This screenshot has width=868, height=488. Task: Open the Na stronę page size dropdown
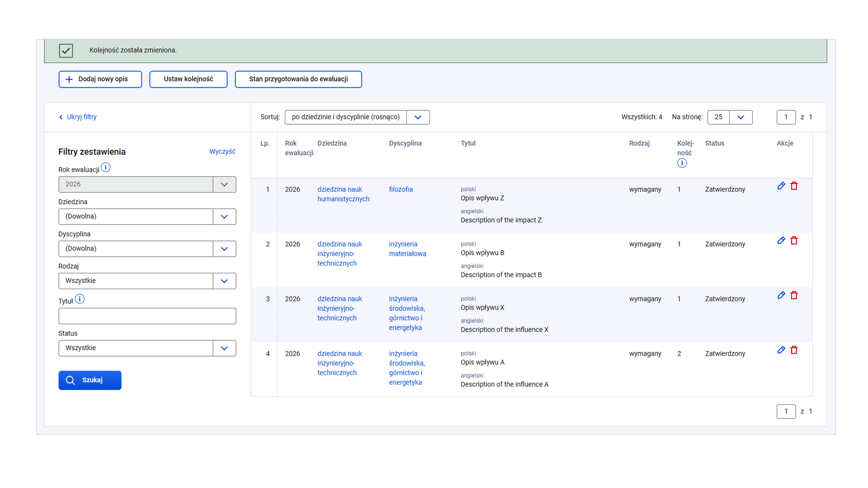click(741, 117)
